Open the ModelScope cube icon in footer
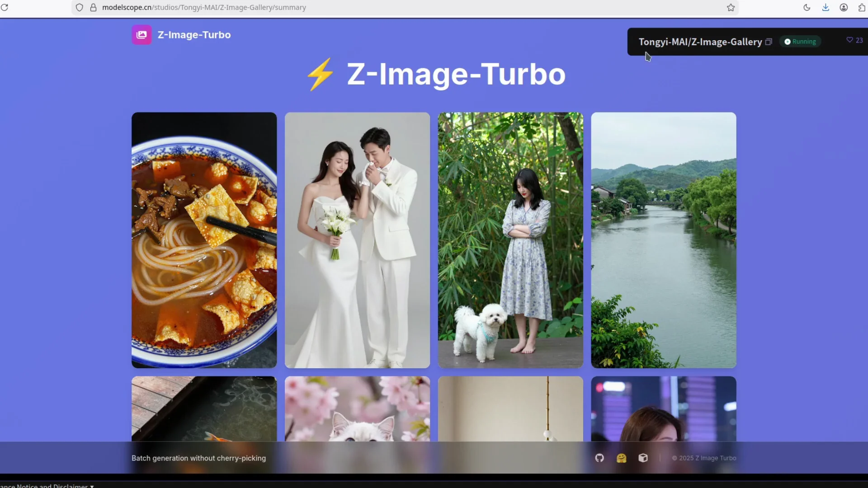This screenshot has width=868, height=488. [x=643, y=458]
